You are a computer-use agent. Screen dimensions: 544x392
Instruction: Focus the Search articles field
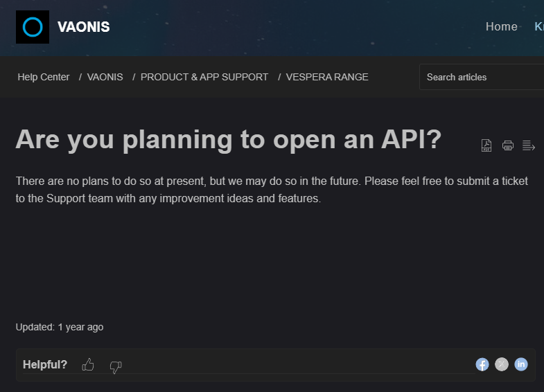[482, 77]
